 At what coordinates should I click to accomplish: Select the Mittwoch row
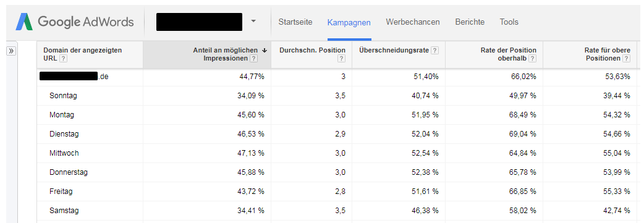click(x=337, y=153)
